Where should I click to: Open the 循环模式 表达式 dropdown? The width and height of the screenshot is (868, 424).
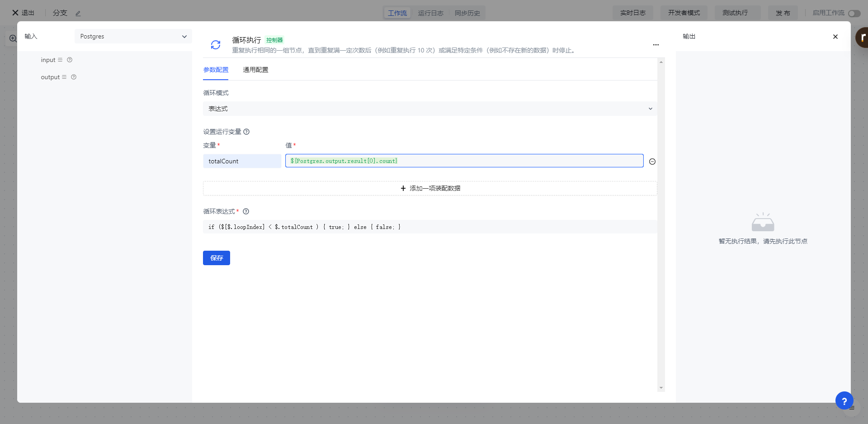(429, 109)
